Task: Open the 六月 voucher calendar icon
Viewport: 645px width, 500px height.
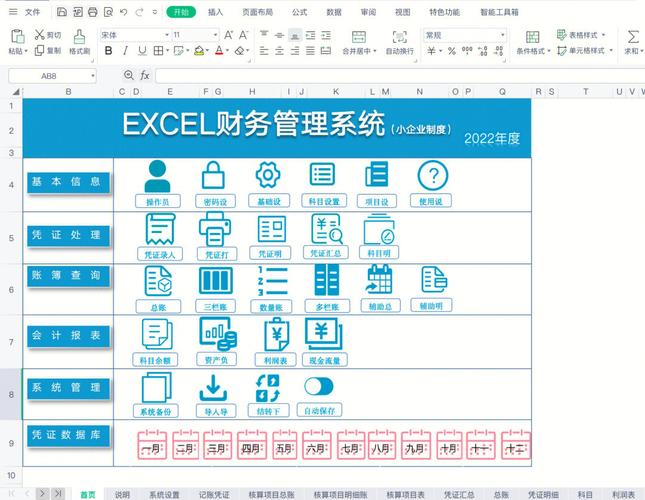Action: [x=317, y=445]
